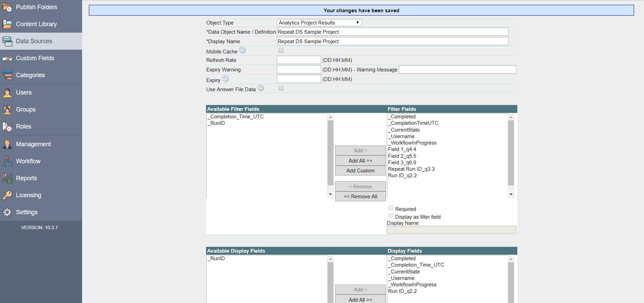Screen dimensions: 644x303
Task: Open Mobile Cache help question icon
Action: click(x=242, y=50)
